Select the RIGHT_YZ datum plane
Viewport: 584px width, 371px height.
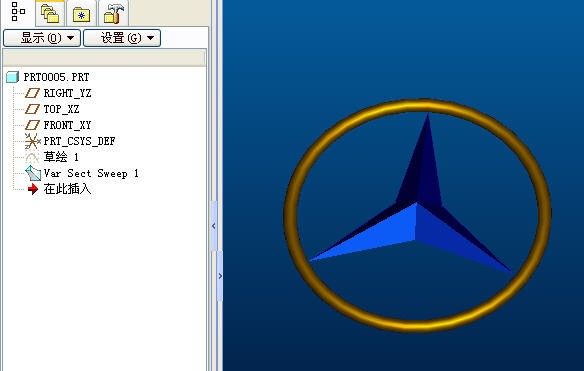point(67,93)
